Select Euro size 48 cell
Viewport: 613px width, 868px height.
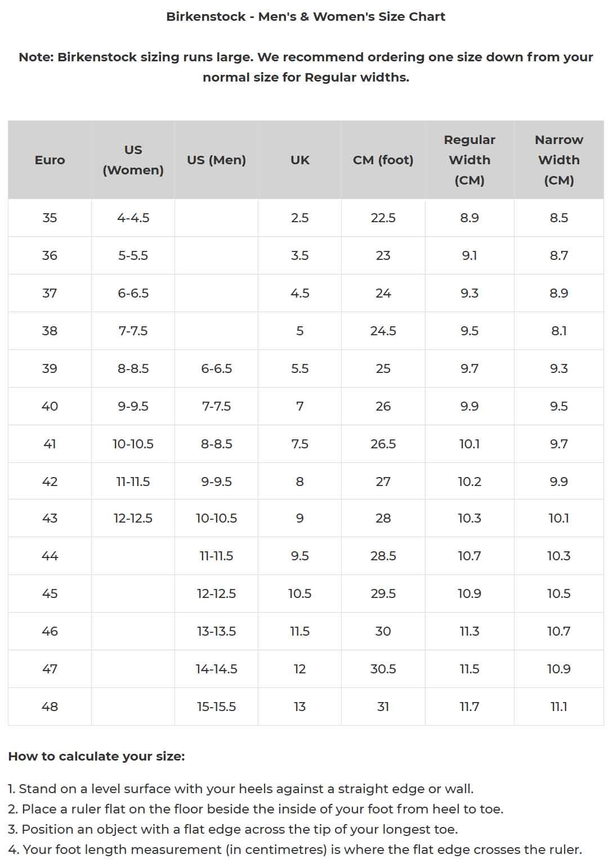[x=50, y=707]
